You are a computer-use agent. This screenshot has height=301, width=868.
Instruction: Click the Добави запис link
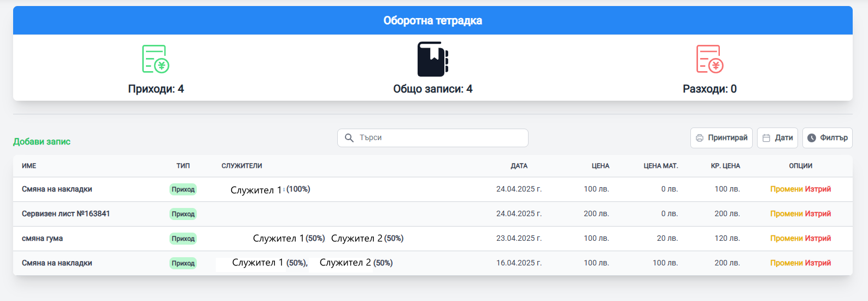[x=42, y=142]
